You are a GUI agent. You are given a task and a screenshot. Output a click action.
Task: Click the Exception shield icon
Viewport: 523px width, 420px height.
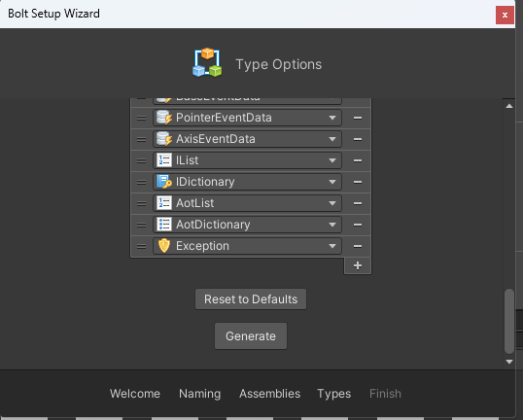point(164,246)
